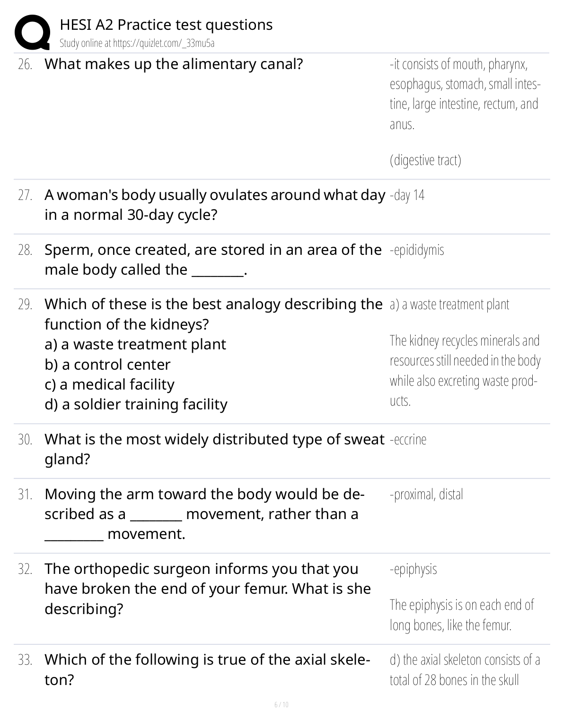Click the '(digestive tract)' note
This screenshot has width=563, height=728.
tap(425, 160)
